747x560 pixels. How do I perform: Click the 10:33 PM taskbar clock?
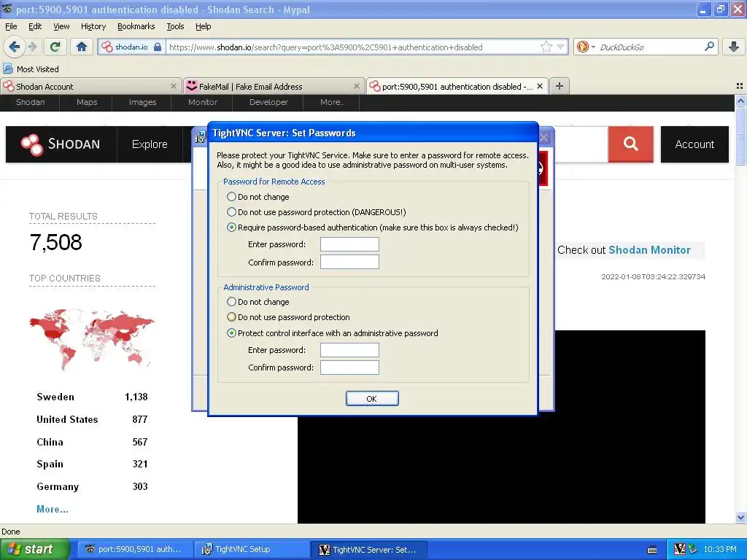[720, 549]
